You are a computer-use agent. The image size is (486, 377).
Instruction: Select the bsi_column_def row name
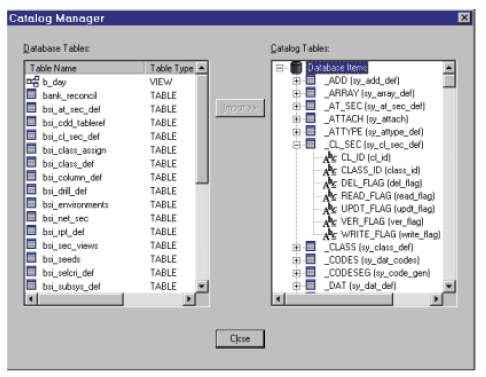tap(72, 177)
